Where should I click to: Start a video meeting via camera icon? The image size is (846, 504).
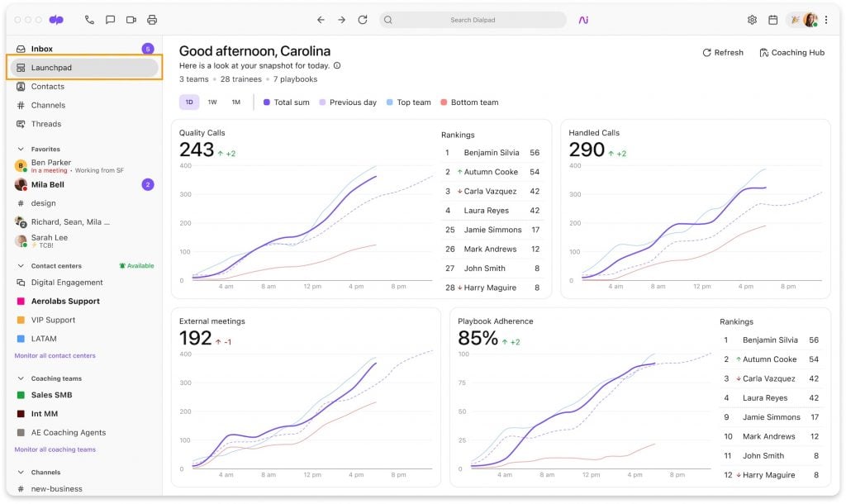coord(131,20)
